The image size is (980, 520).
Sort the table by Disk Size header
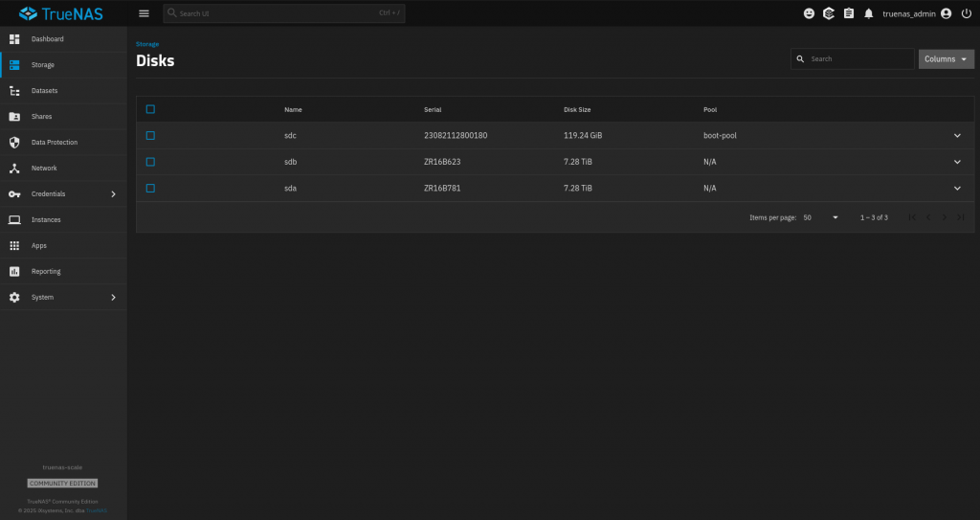pyautogui.click(x=577, y=110)
